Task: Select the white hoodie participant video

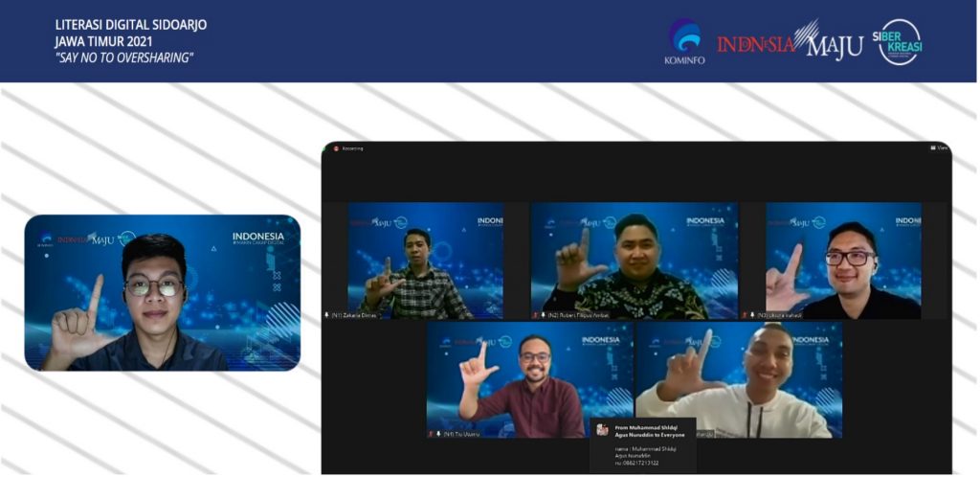Action: click(x=739, y=379)
